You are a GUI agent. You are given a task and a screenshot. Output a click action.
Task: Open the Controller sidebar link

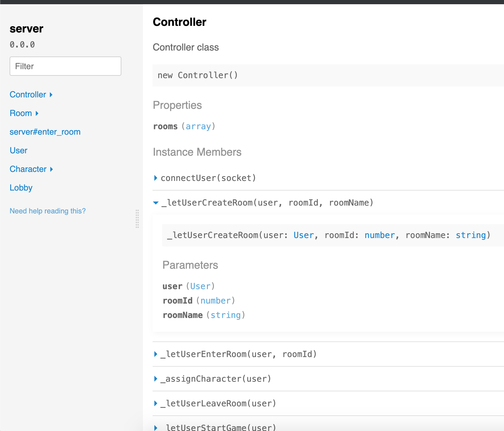[28, 95]
